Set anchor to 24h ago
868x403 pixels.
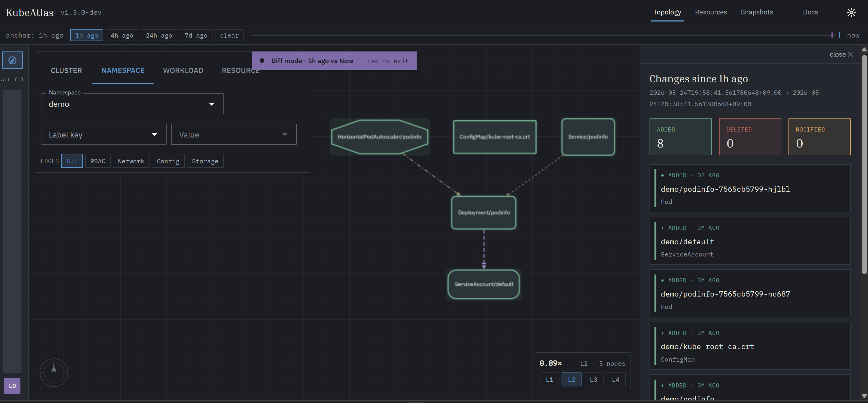click(159, 35)
